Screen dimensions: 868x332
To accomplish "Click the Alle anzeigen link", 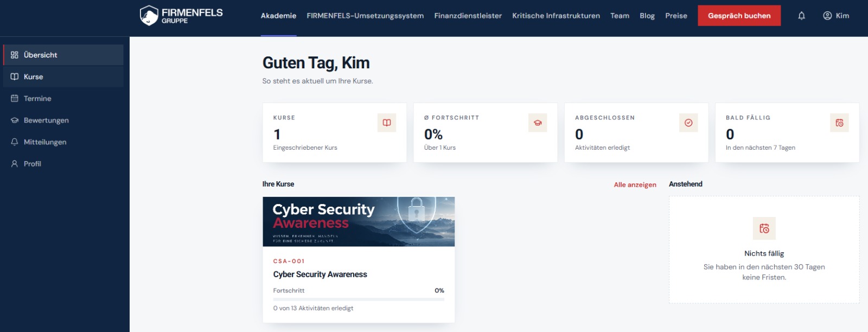I will click(x=635, y=184).
